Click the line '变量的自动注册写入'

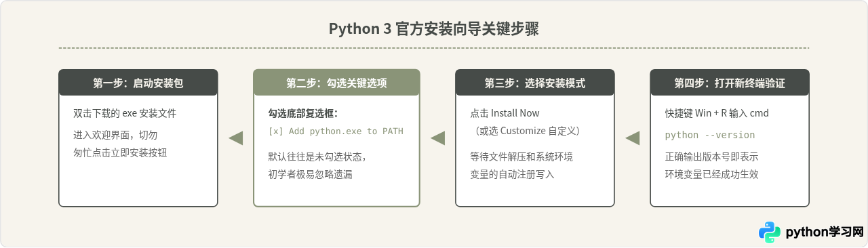point(512,174)
